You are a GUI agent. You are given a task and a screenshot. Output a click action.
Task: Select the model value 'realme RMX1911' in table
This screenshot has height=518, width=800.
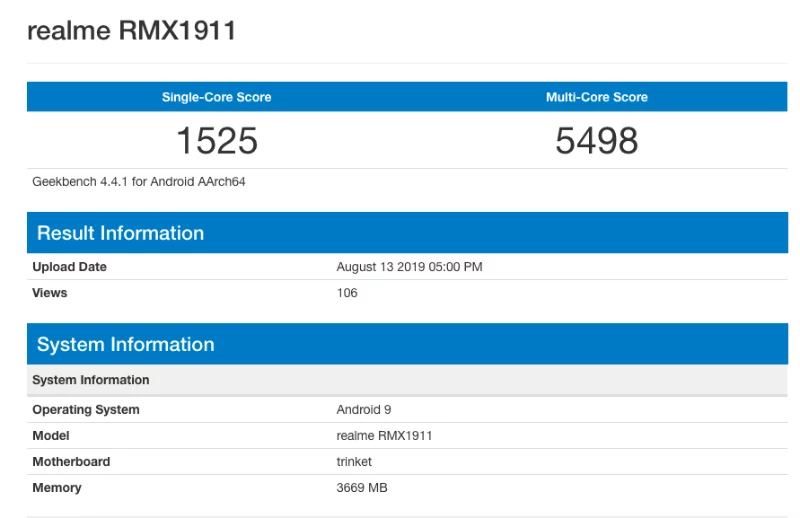click(384, 436)
